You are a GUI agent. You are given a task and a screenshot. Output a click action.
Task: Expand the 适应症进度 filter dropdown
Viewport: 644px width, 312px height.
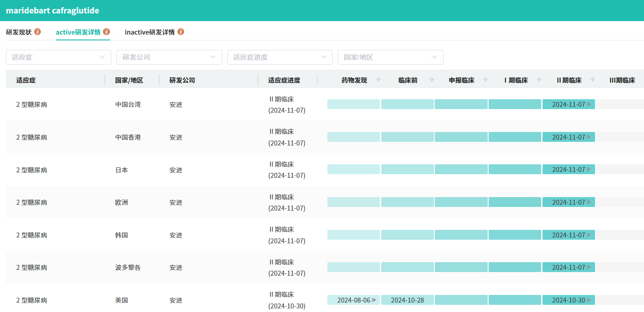tap(280, 57)
